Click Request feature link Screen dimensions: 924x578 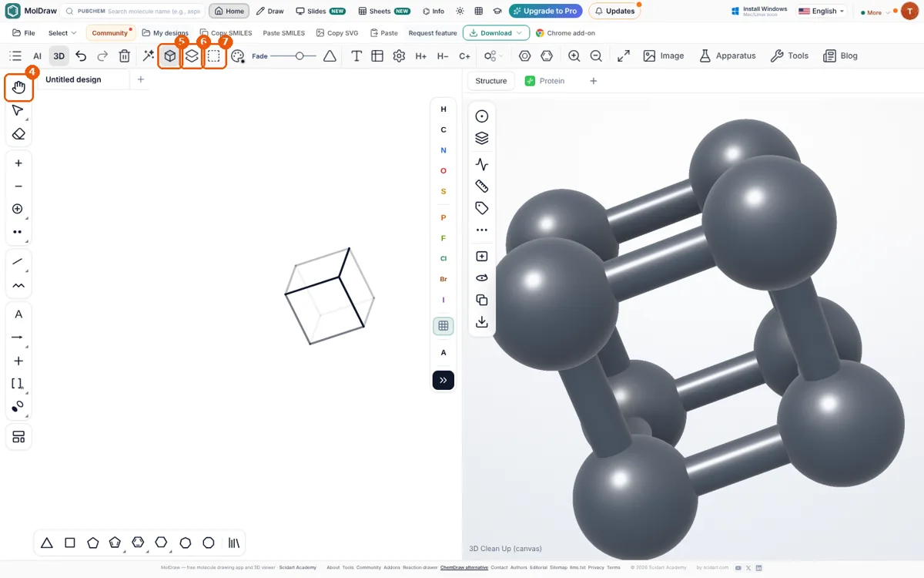[433, 33]
